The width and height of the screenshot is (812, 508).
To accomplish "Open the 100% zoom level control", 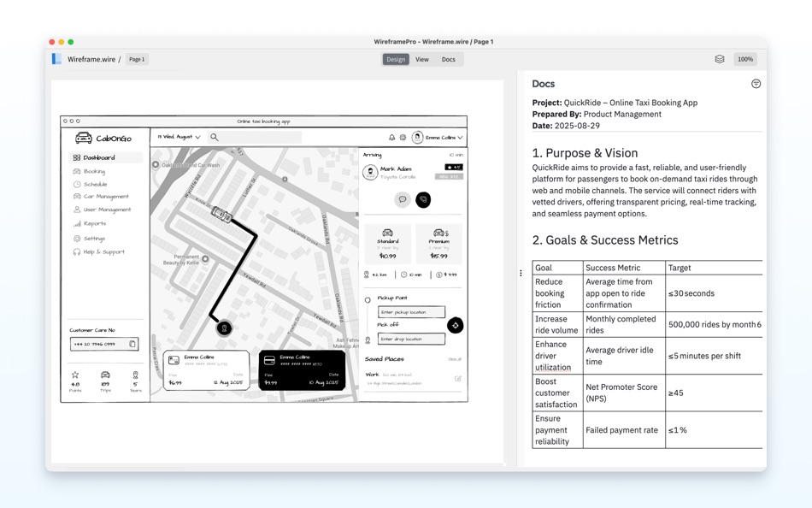I will [x=744, y=58].
